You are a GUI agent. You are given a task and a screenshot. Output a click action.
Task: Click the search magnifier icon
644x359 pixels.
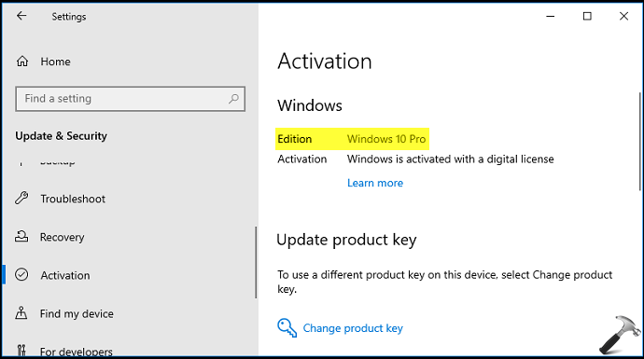pos(233,99)
